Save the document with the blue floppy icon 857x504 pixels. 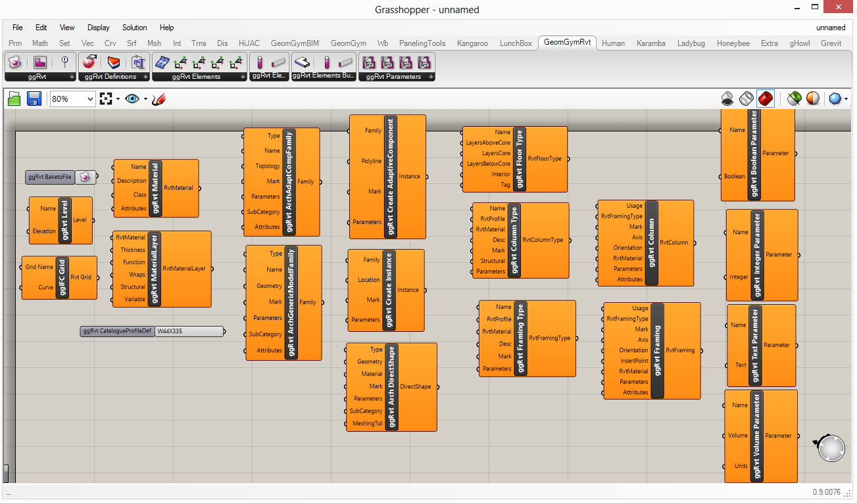(x=34, y=99)
